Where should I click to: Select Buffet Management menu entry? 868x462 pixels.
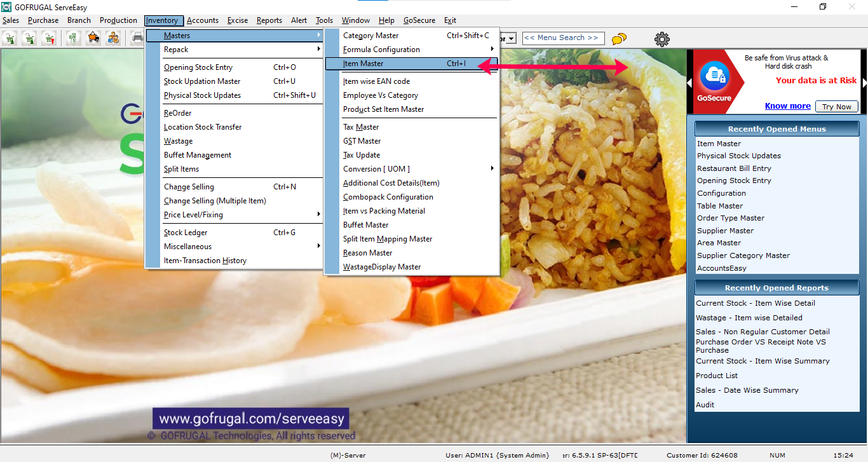(234, 155)
